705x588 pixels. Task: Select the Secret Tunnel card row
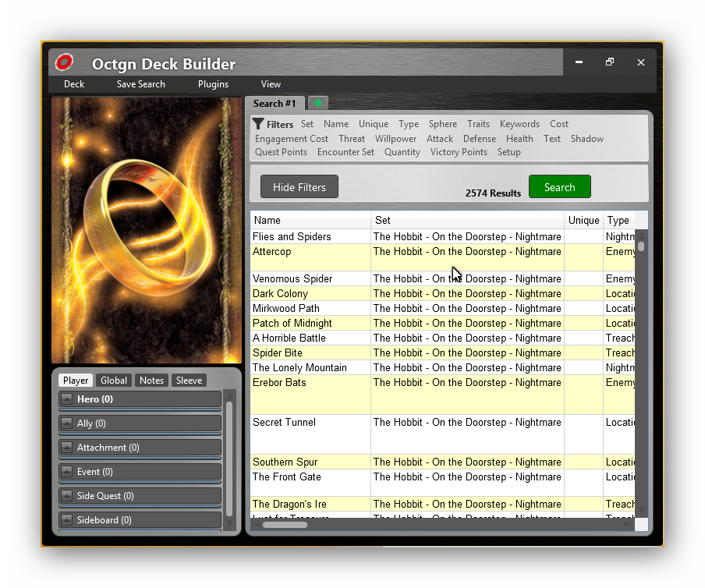443,434
